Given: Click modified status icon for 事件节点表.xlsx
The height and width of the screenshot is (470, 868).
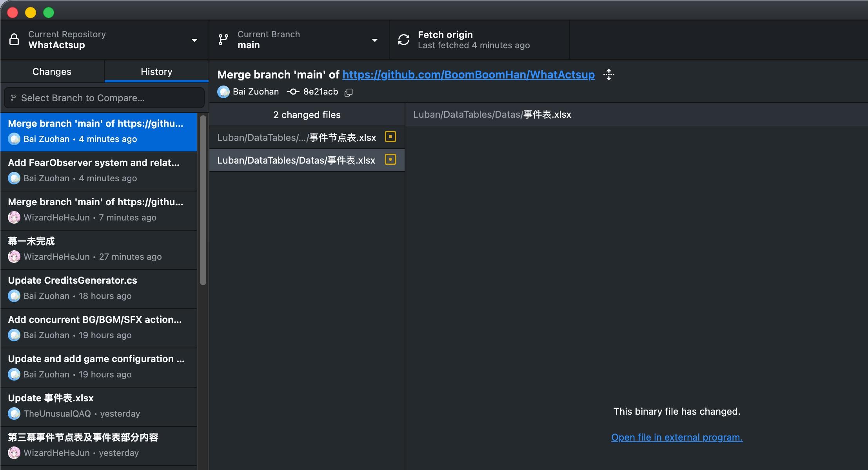Looking at the screenshot, I should click(x=390, y=137).
